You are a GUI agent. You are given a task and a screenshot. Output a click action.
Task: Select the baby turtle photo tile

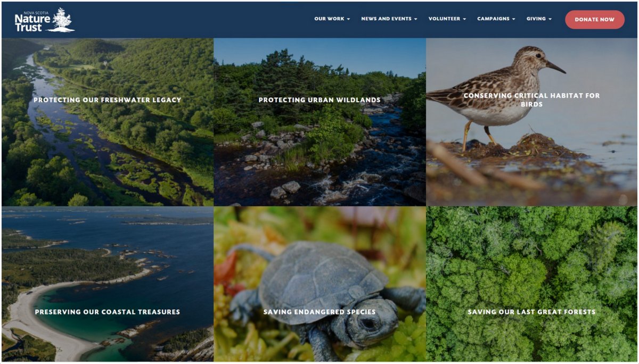coord(319,284)
